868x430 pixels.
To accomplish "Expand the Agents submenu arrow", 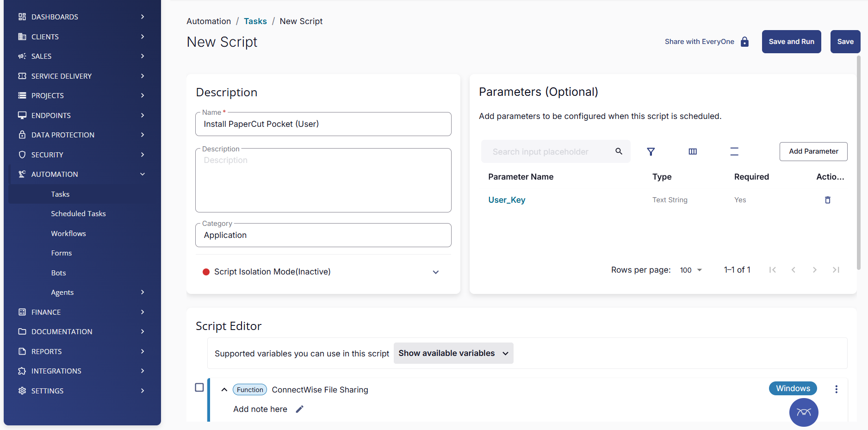I will point(143,292).
